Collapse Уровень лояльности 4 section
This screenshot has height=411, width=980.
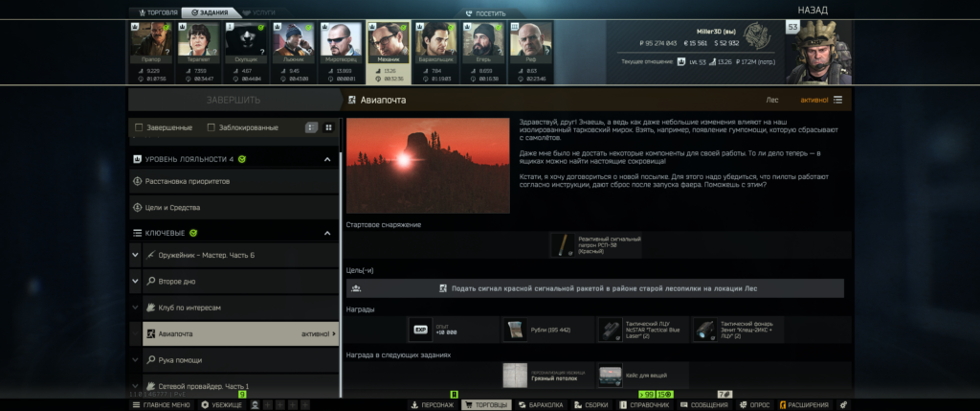pos(327,160)
